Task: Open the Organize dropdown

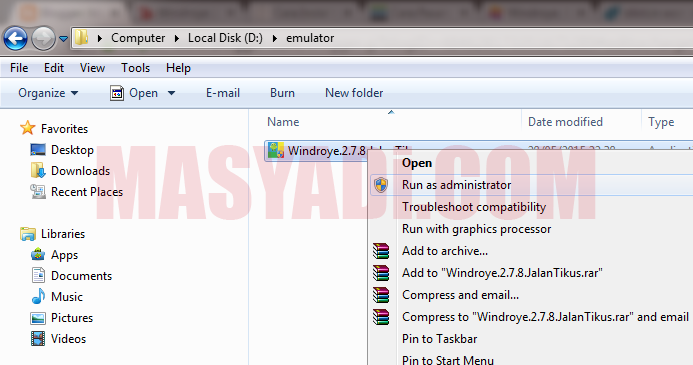Action: tap(48, 93)
